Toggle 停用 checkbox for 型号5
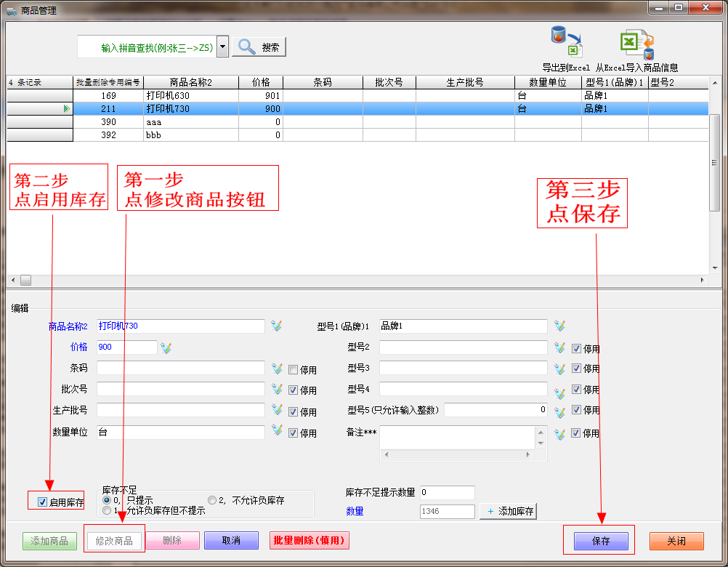728x567 pixels. 576,409
